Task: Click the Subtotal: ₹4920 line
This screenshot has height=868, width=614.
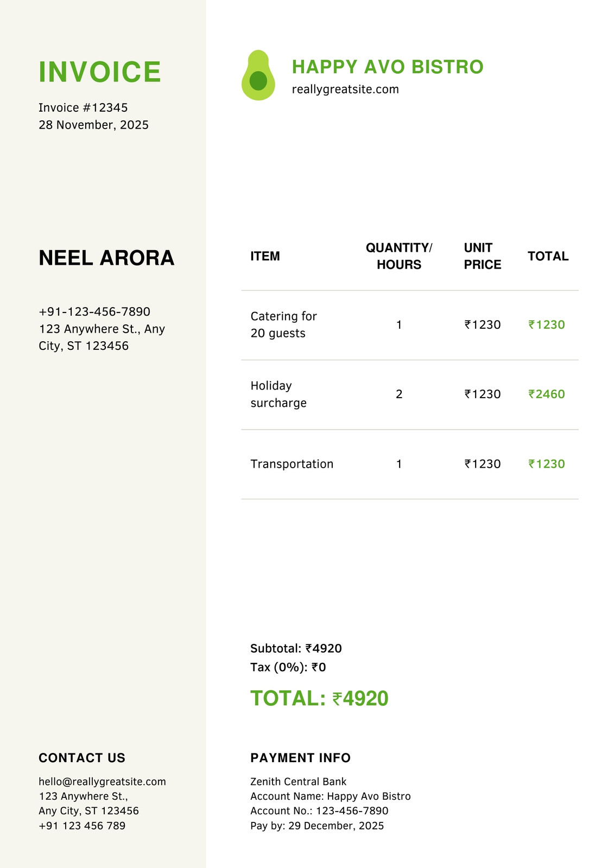Action: 296,648
